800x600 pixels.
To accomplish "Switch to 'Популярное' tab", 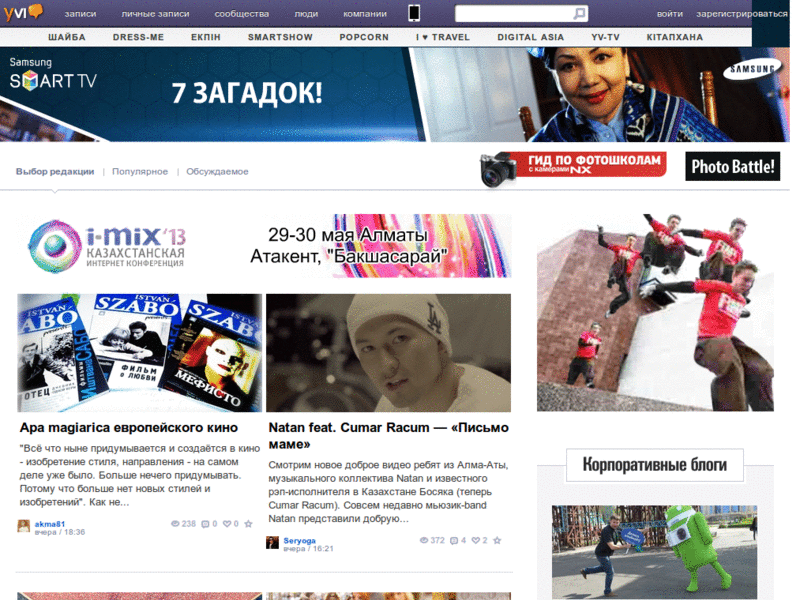I will 140,171.
